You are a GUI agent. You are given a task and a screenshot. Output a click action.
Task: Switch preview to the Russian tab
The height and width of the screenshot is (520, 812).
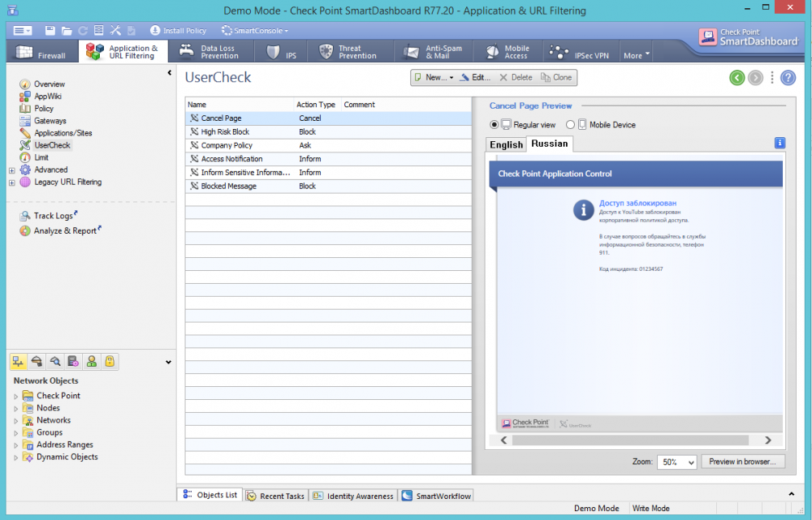tap(550, 144)
